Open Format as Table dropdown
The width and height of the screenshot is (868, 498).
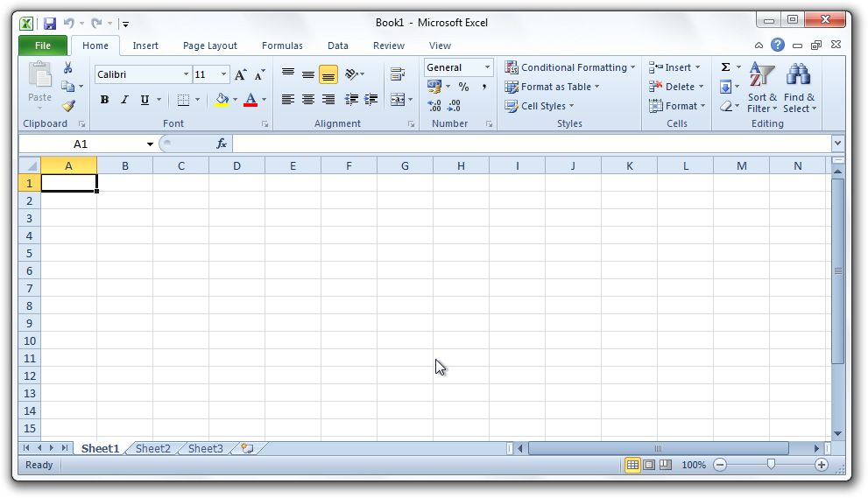(x=552, y=87)
